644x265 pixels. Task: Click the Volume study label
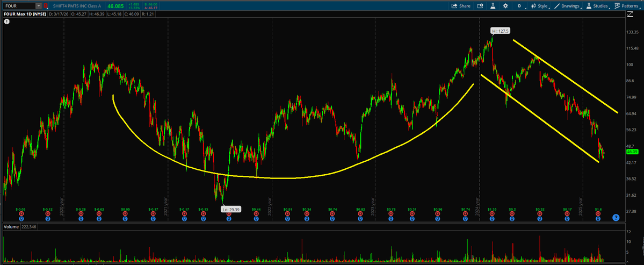pyautogui.click(x=11, y=227)
